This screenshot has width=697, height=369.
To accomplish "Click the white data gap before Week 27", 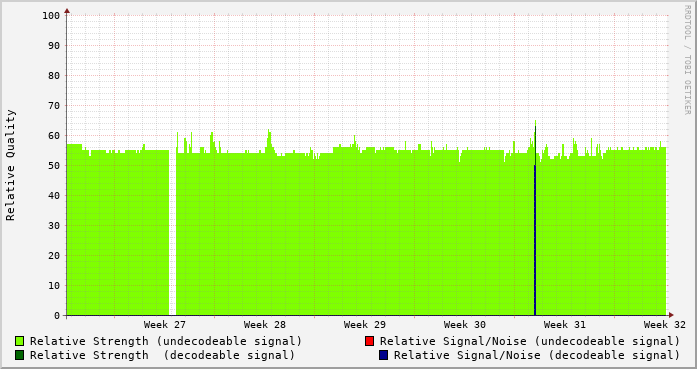I will pyautogui.click(x=172, y=231).
